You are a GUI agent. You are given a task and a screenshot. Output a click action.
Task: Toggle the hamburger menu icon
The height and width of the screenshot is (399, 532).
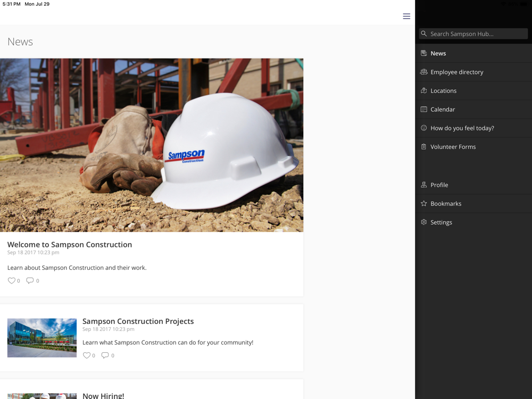point(406,16)
